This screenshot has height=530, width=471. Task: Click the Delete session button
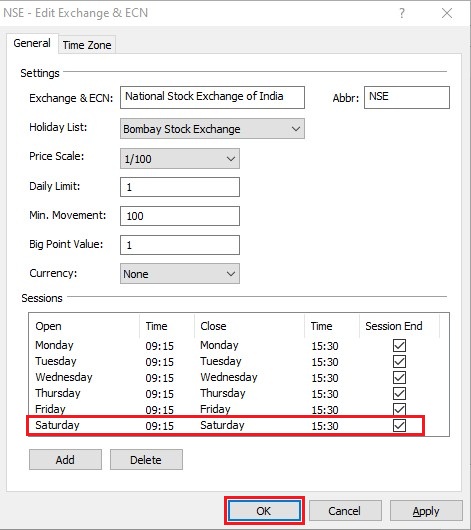click(x=146, y=459)
